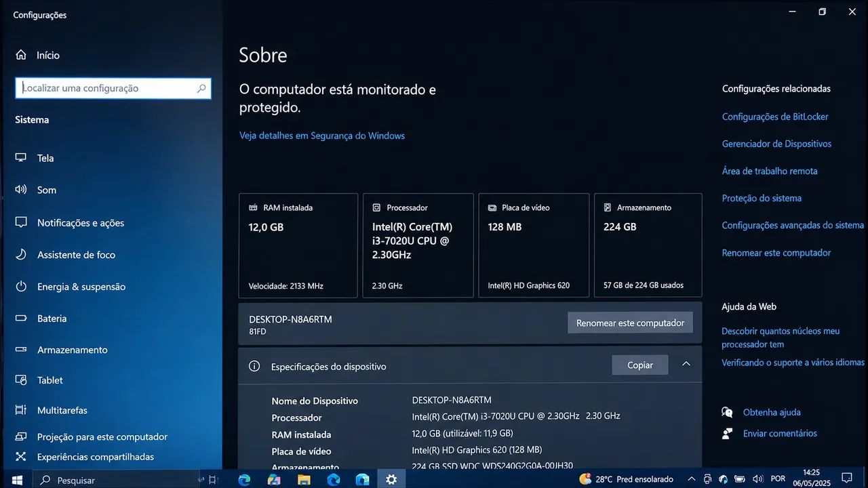Focus the Localizar uma configuração search field
Viewport: 868px width, 488px height.
113,88
